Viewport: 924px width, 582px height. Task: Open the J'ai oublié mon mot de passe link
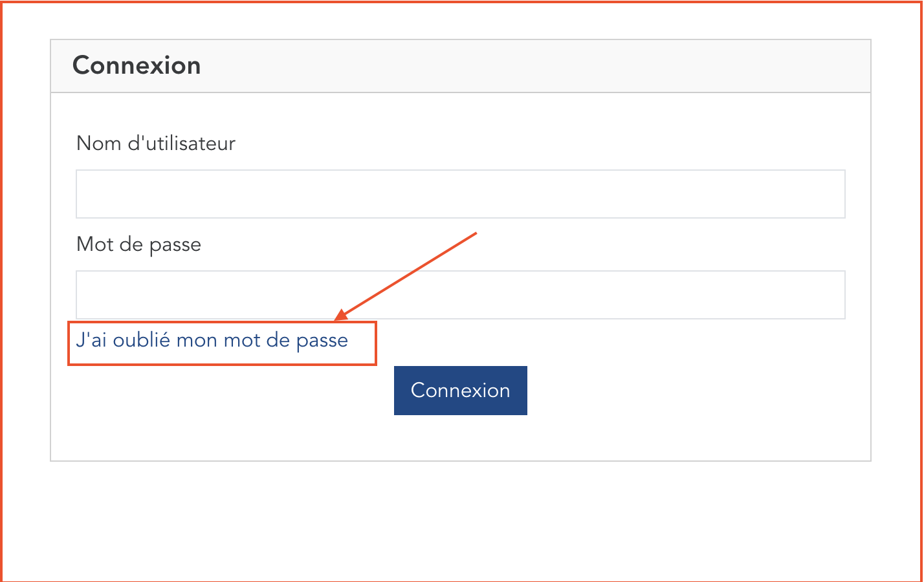pos(212,340)
